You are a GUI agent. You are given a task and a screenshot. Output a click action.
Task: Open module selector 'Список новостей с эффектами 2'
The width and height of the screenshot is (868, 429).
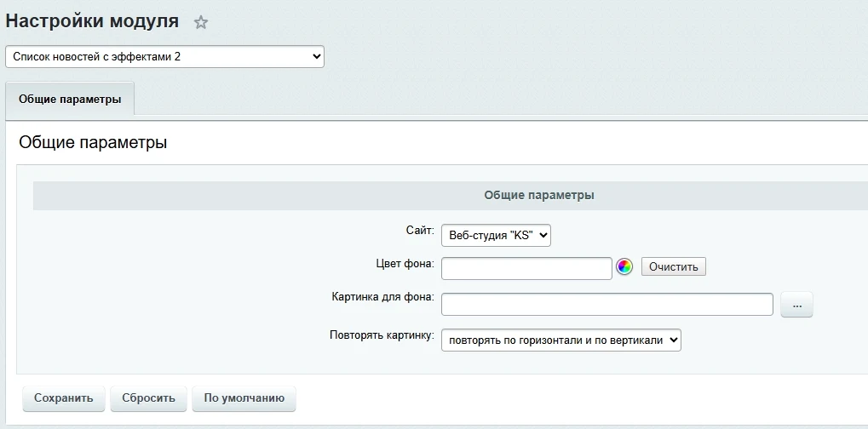pyautogui.click(x=165, y=56)
